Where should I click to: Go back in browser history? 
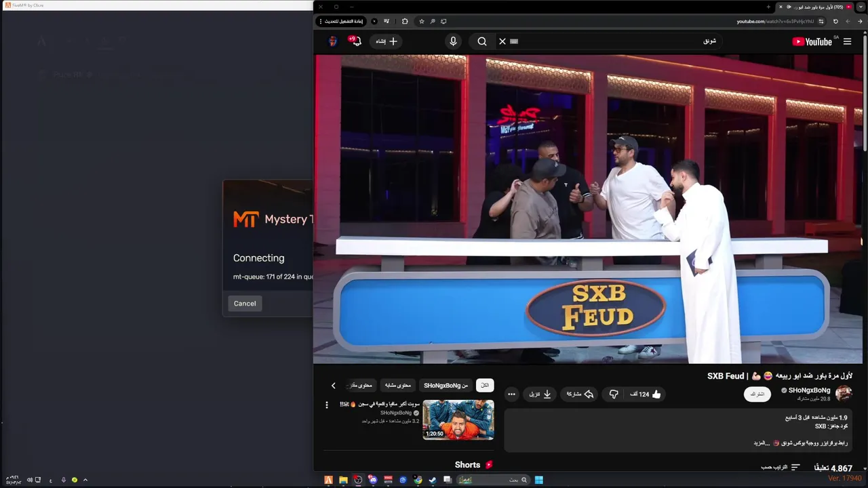point(860,21)
